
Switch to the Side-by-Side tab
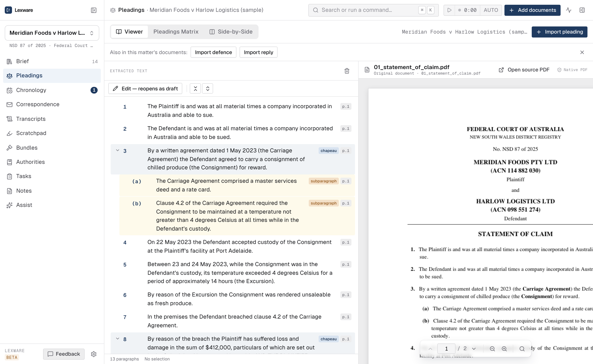[231, 32]
